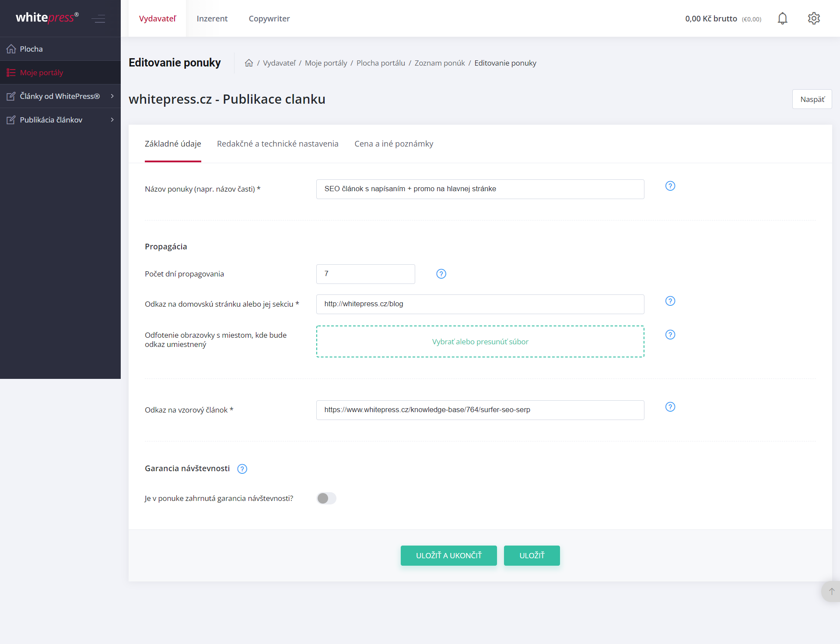Switch to Inzerent tab
The width and height of the screenshot is (840, 644).
click(212, 18)
